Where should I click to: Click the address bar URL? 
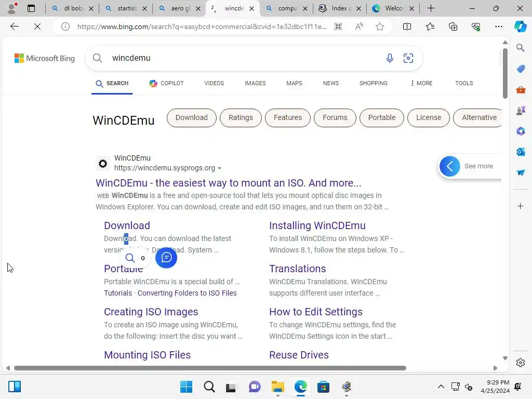click(x=202, y=26)
